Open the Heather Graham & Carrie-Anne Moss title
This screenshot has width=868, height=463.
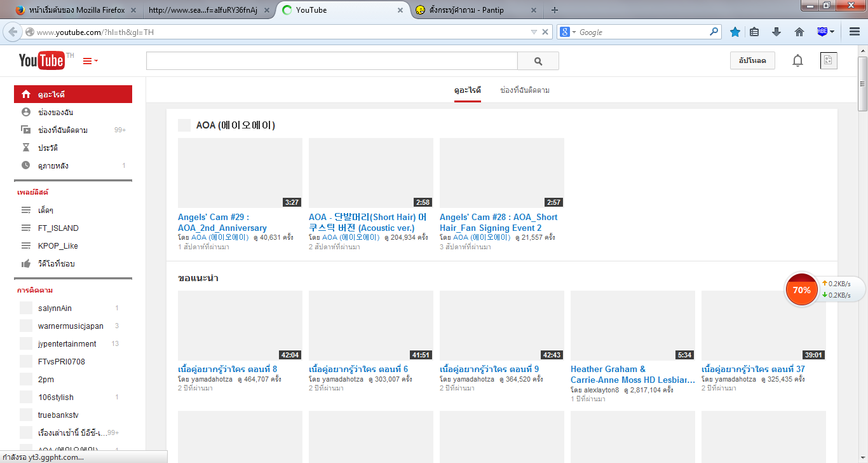tap(633, 375)
